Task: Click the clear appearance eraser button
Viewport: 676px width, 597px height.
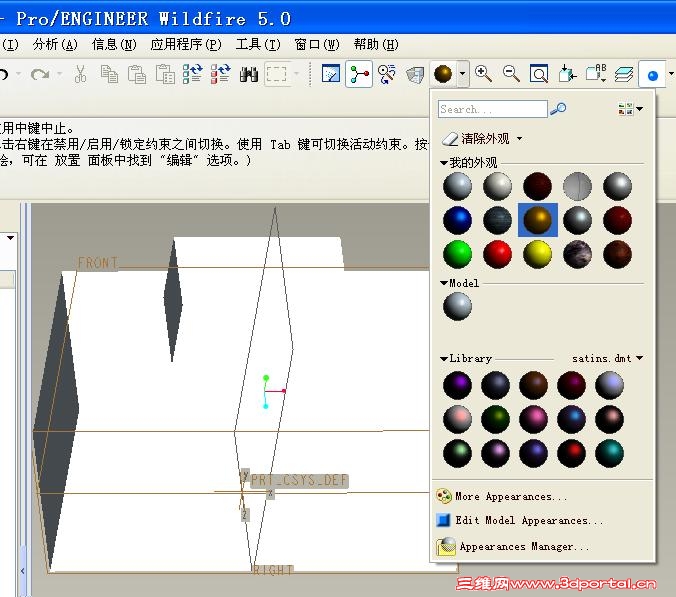Action: (476, 139)
